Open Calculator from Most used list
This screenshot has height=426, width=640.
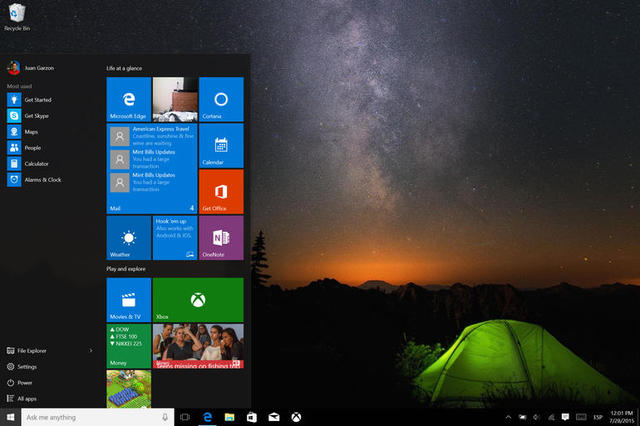(x=28, y=164)
